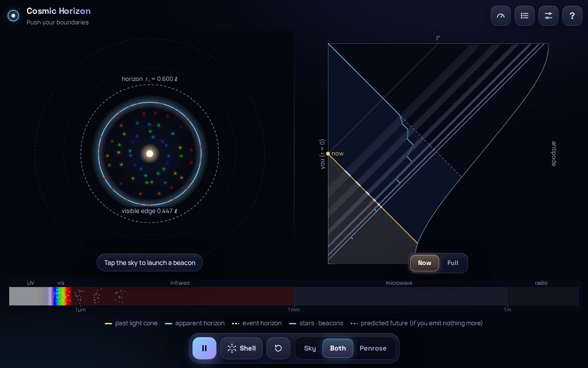Screen dimensions: 588x368
Task: Click the 'UV' spectrum label
Action: (30, 283)
